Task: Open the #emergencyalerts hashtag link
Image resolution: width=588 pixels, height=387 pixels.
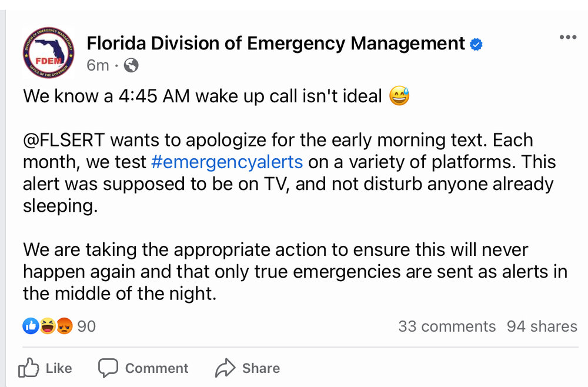Action: (x=227, y=162)
